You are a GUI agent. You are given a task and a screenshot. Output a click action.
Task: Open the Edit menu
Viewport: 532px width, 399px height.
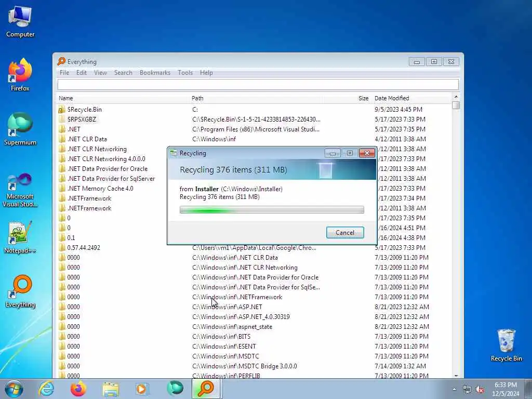[x=82, y=73]
